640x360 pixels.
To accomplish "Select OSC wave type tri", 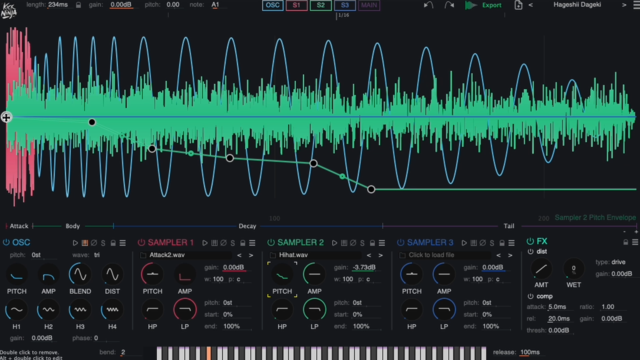I will pyautogui.click(x=97, y=255).
